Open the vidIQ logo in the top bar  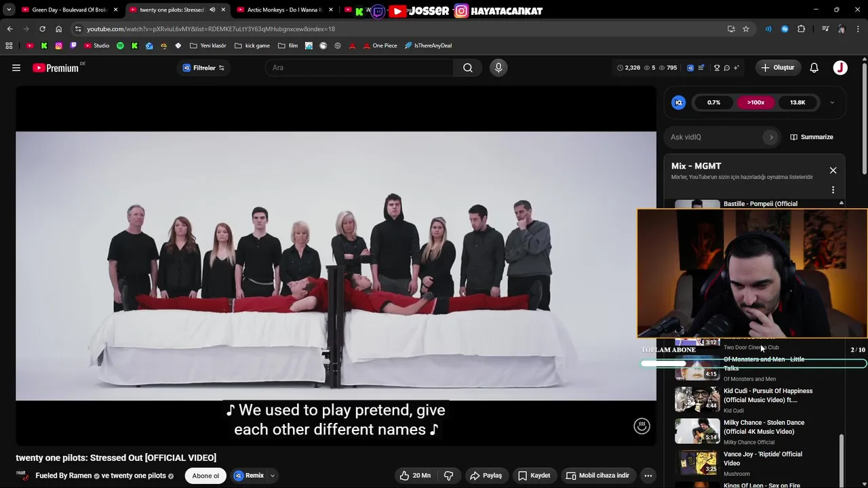[690, 68]
